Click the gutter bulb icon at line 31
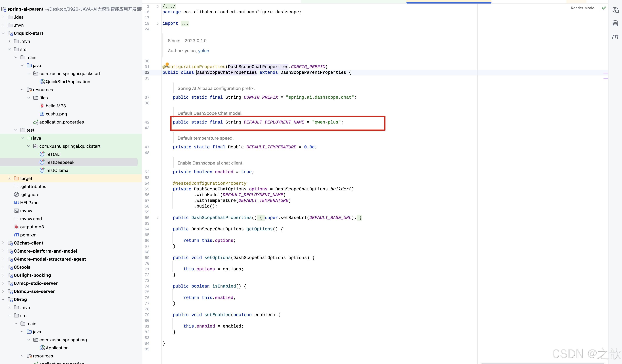Viewport: 622px width, 364px height. pyautogui.click(x=167, y=64)
